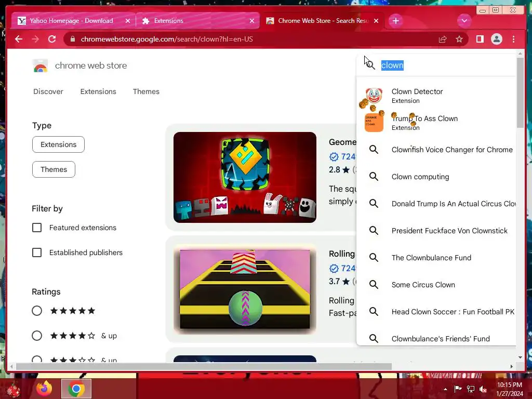Open the Extensions nav item
Screen dimensions: 532x399
click(x=98, y=91)
